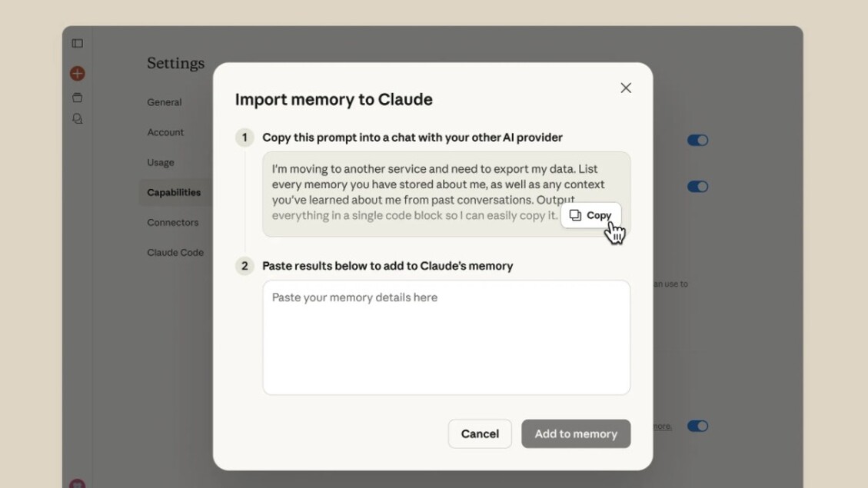This screenshot has width=868, height=488.
Task: Open the Connectors settings section
Action: point(172,222)
